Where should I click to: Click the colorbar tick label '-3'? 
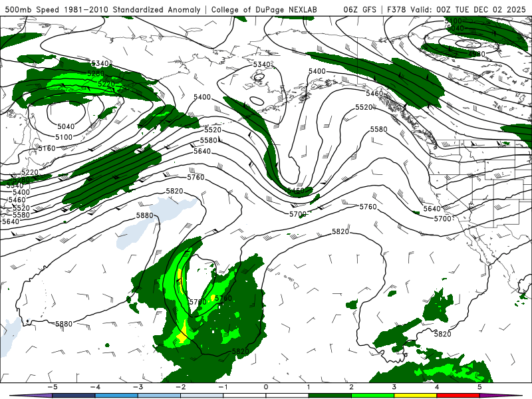coord(138,387)
